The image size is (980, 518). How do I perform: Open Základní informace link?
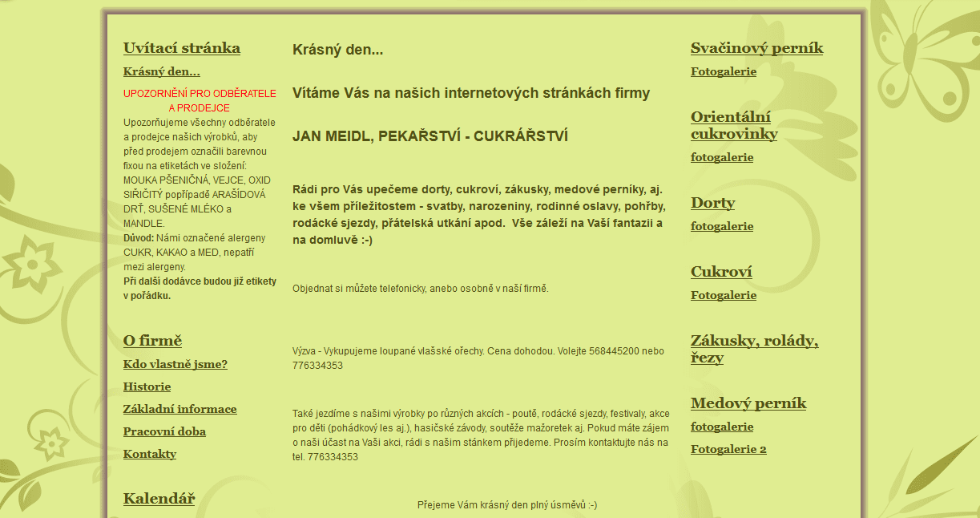click(x=180, y=409)
